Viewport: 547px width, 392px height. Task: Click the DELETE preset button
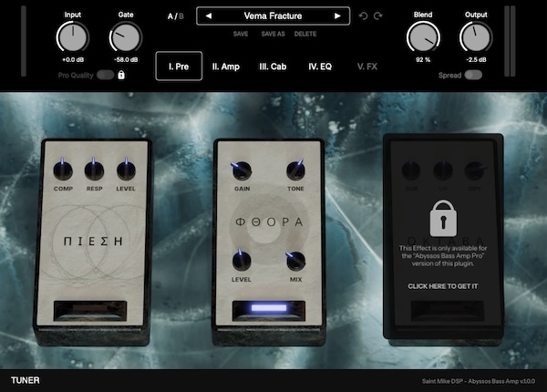click(305, 34)
